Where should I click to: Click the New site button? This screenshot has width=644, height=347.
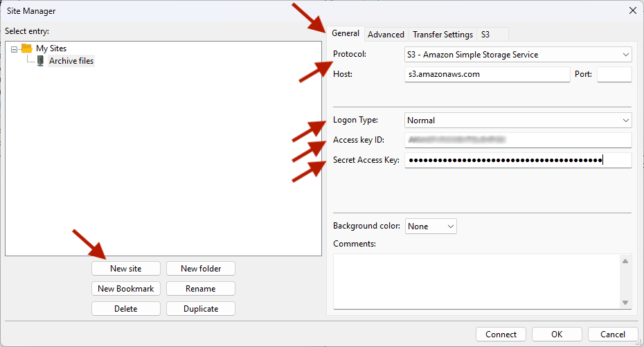[x=126, y=269]
